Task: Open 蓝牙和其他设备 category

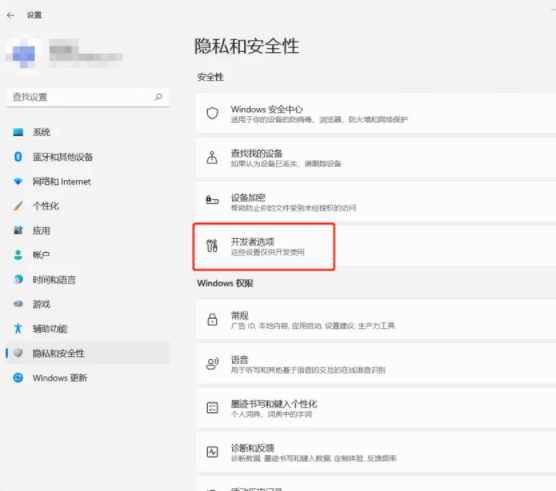Action: point(88,157)
